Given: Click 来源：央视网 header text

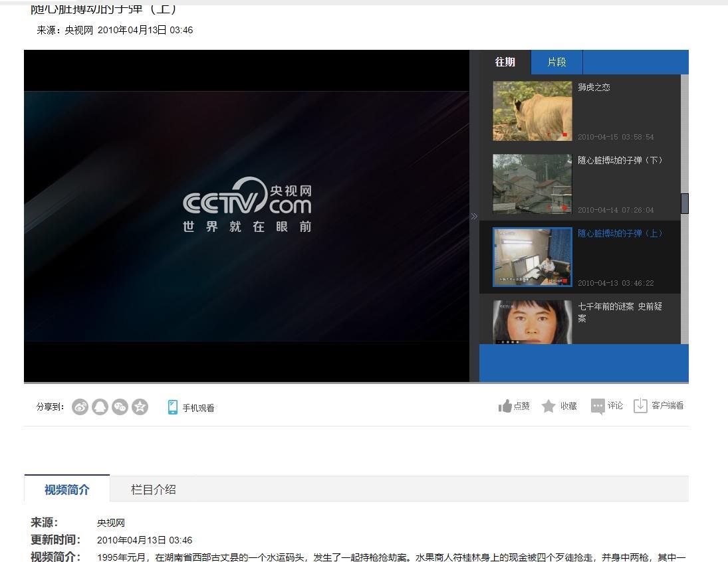Looking at the screenshot, I should pyautogui.click(x=65, y=30).
